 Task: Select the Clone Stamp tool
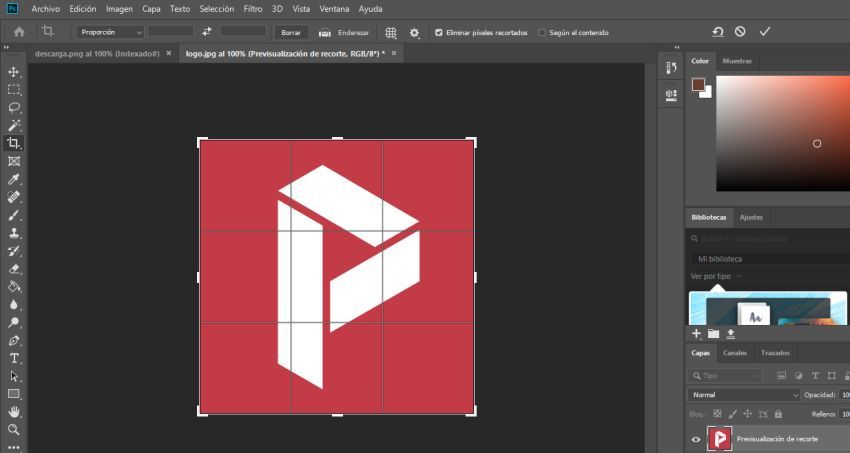14,233
